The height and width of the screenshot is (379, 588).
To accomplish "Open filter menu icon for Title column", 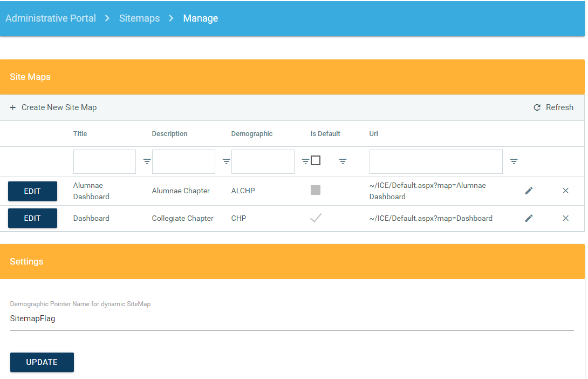I will pos(147,161).
